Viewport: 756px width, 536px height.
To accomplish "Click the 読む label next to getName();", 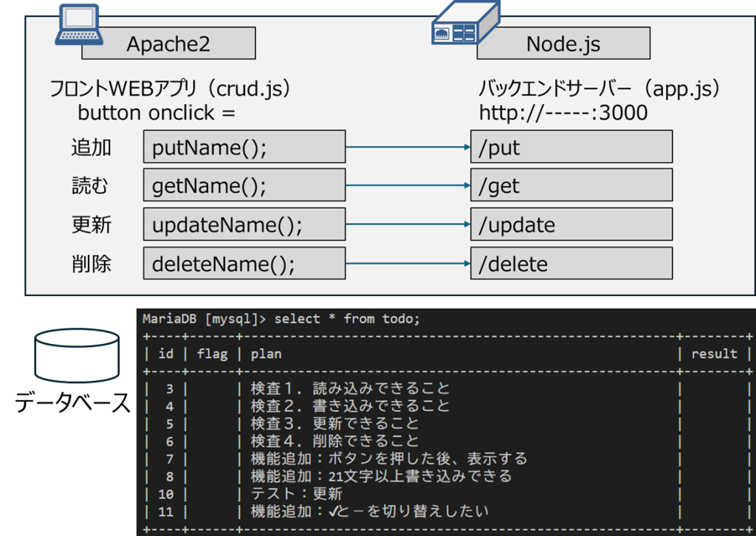I will tap(90, 185).
